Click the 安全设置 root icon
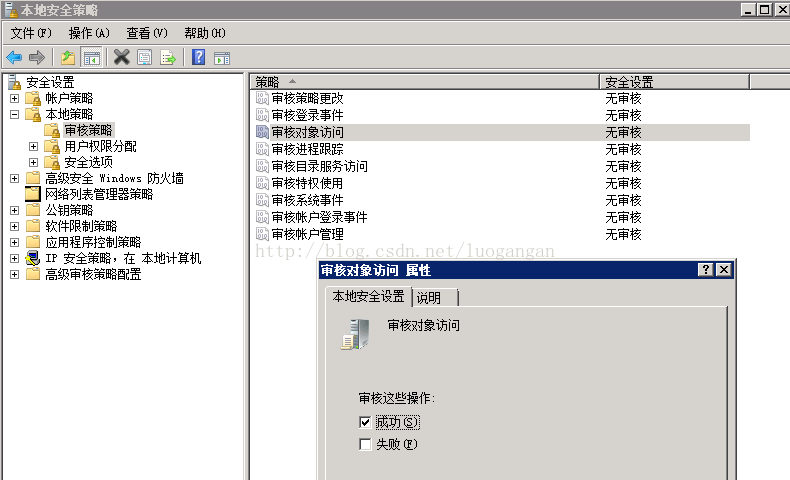Viewport: 790px width, 480px height. [14, 82]
